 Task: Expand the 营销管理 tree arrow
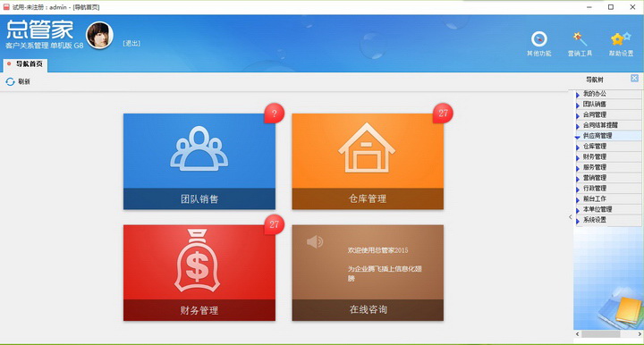[x=578, y=179]
